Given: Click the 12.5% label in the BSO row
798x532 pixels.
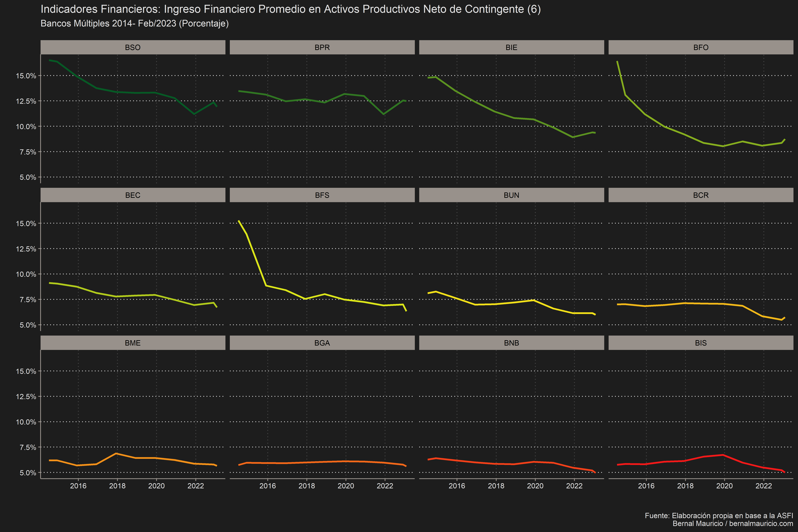Looking at the screenshot, I should click(x=26, y=101).
